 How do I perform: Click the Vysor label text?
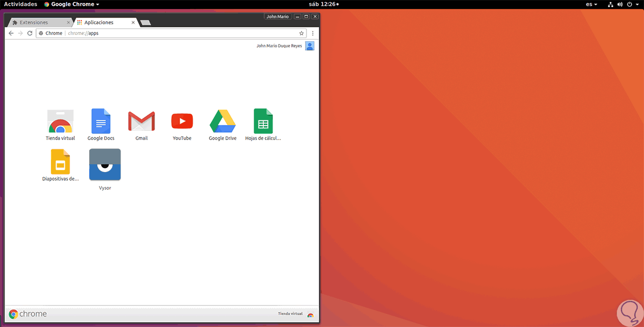click(x=105, y=188)
